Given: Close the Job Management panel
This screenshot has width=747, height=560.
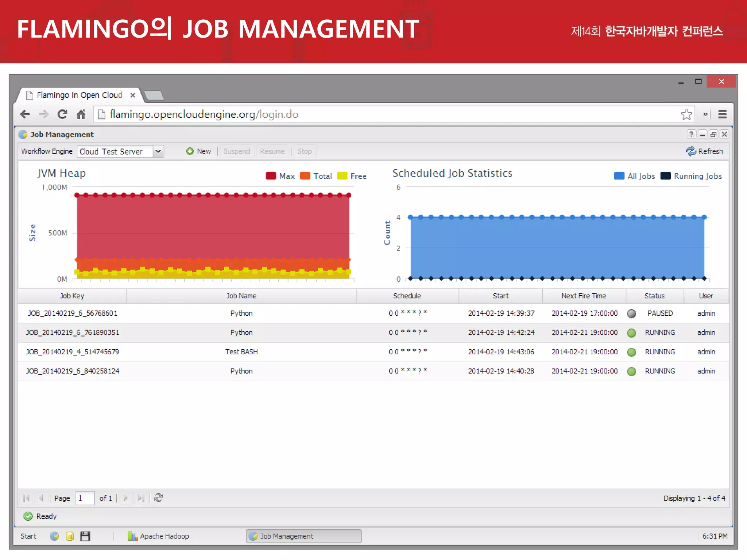Looking at the screenshot, I should point(724,134).
